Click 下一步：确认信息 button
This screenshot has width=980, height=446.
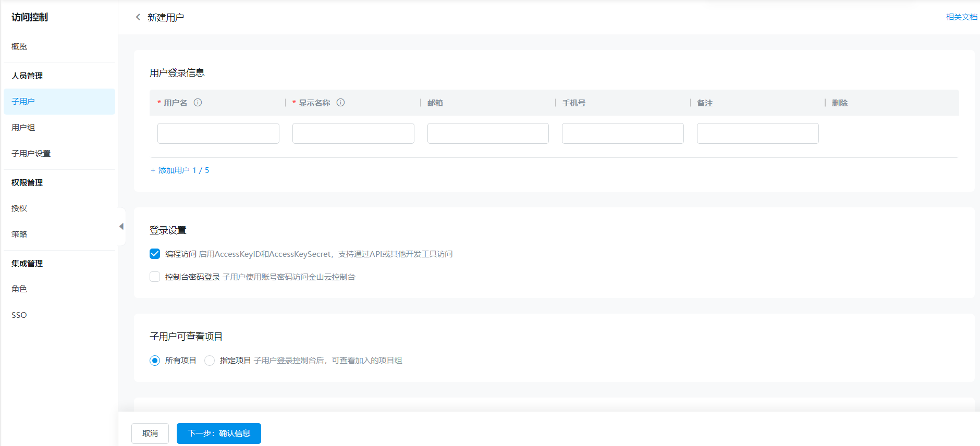[219, 433]
